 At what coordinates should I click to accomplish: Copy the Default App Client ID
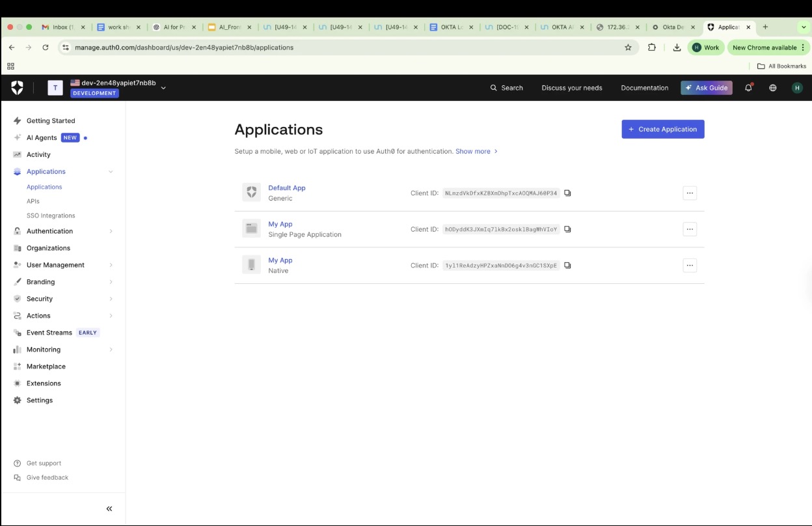[x=567, y=193]
